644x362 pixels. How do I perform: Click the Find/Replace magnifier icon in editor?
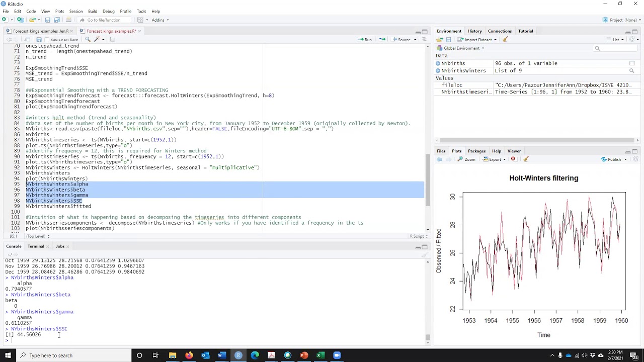(88, 39)
